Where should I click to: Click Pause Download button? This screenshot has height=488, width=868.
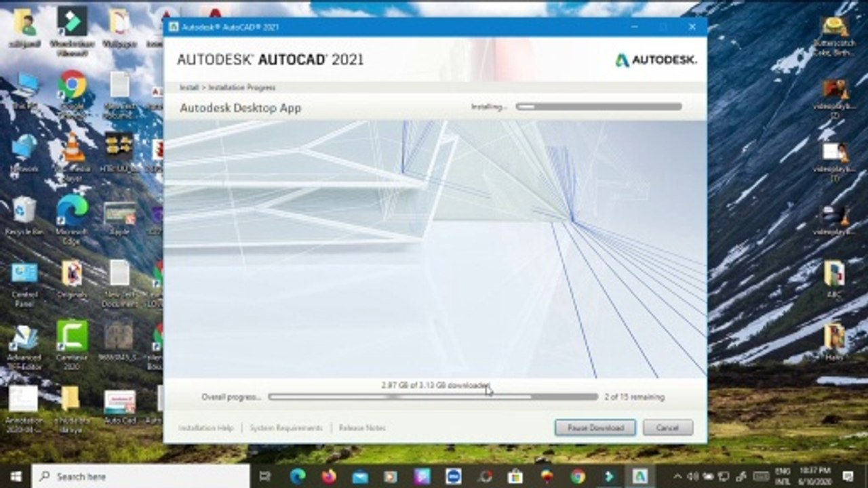595,428
